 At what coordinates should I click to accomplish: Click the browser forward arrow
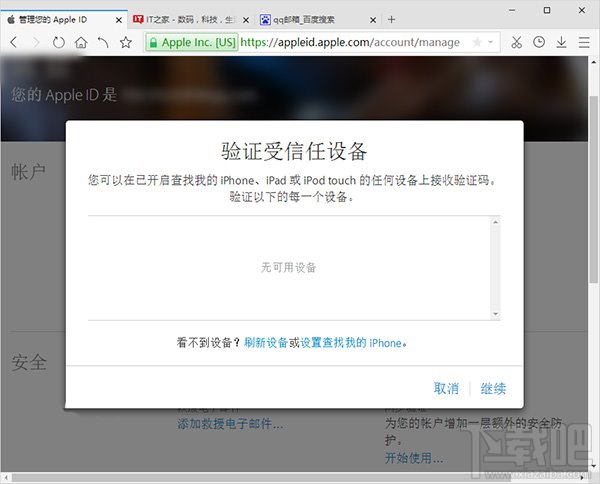click(x=36, y=42)
